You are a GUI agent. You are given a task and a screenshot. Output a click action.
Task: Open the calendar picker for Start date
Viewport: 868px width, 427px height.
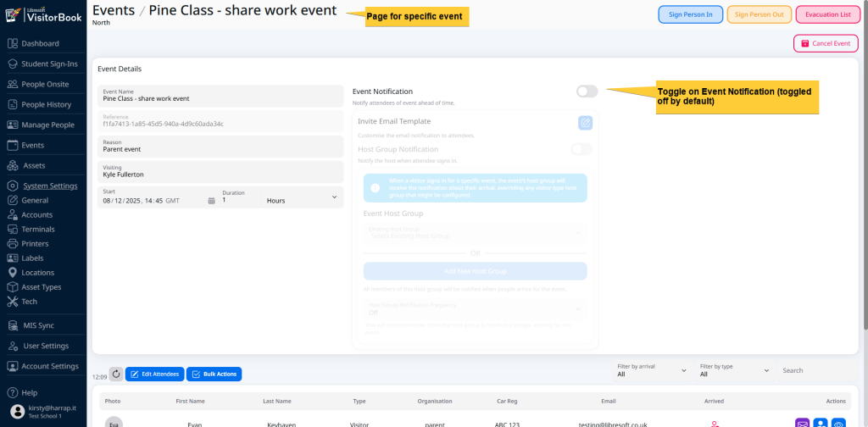(x=211, y=201)
